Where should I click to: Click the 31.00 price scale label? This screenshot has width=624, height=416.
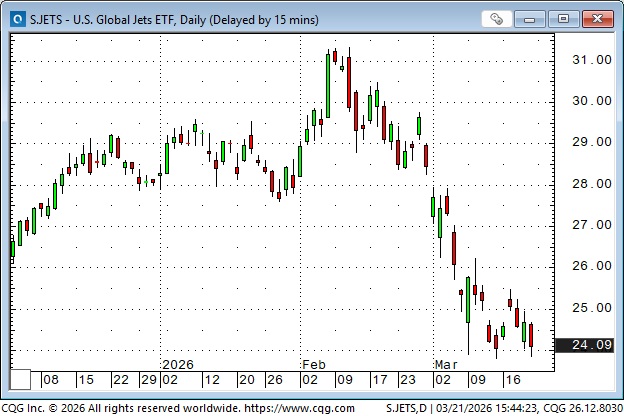pos(590,59)
